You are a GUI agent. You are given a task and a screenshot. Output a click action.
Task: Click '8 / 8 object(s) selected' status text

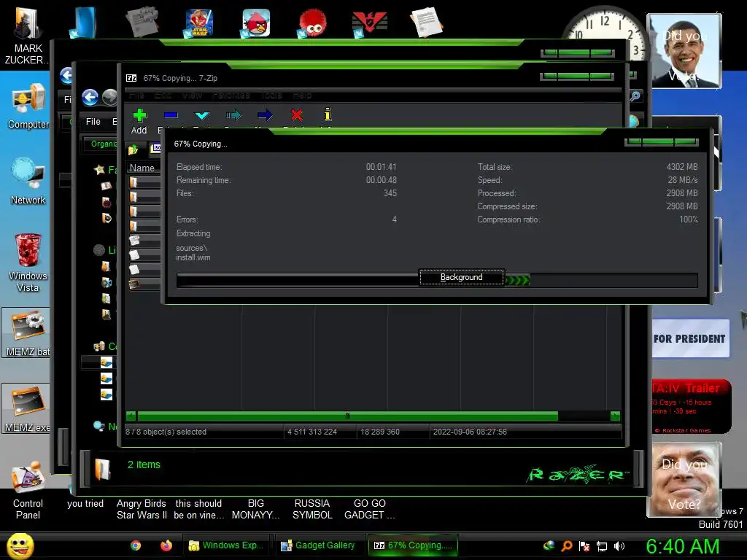tap(166, 432)
